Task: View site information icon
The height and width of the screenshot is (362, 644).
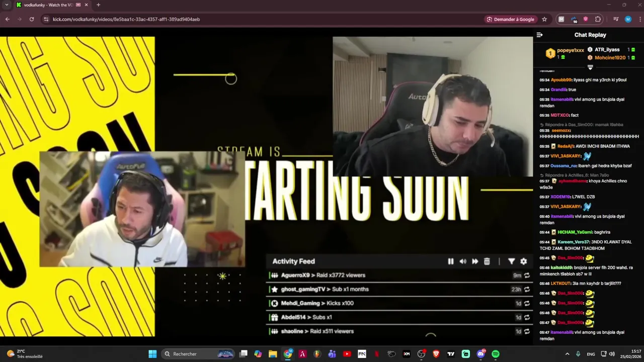Action: (x=46, y=19)
